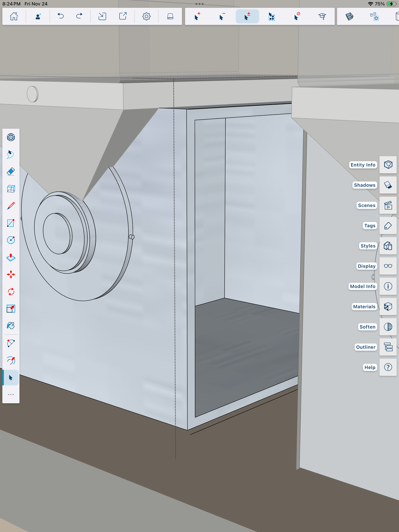Enable add-to-selection mode

[197, 16]
